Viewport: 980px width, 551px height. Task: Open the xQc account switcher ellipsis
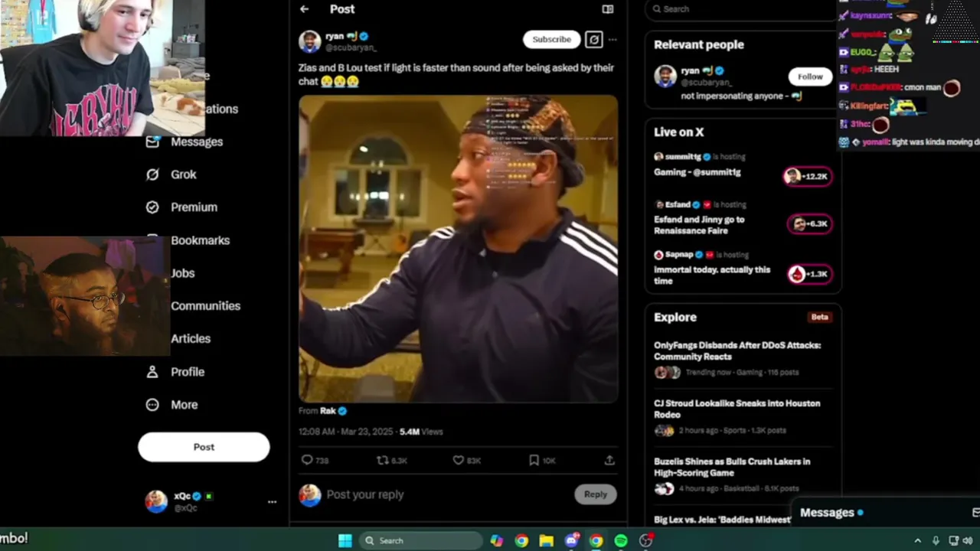pos(272,502)
